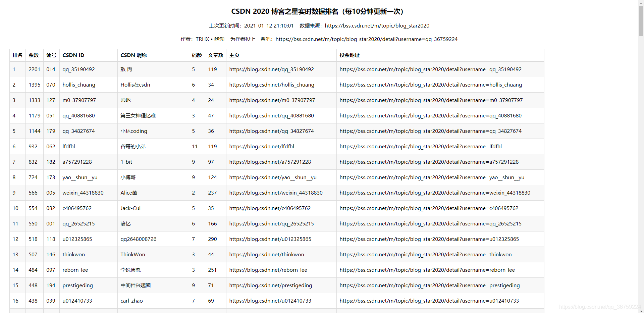Open homepage link blog.csdn.net/u012325865
This screenshot has width=644, height=313.
(270, 239)
